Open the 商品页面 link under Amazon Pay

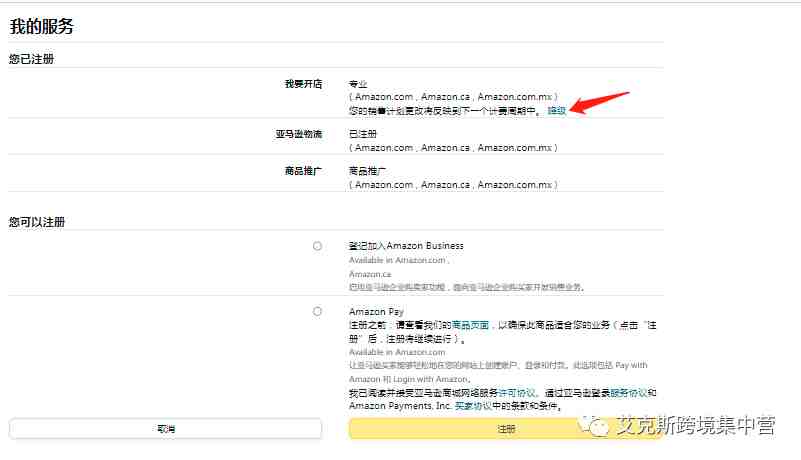[x=470, y=325]
